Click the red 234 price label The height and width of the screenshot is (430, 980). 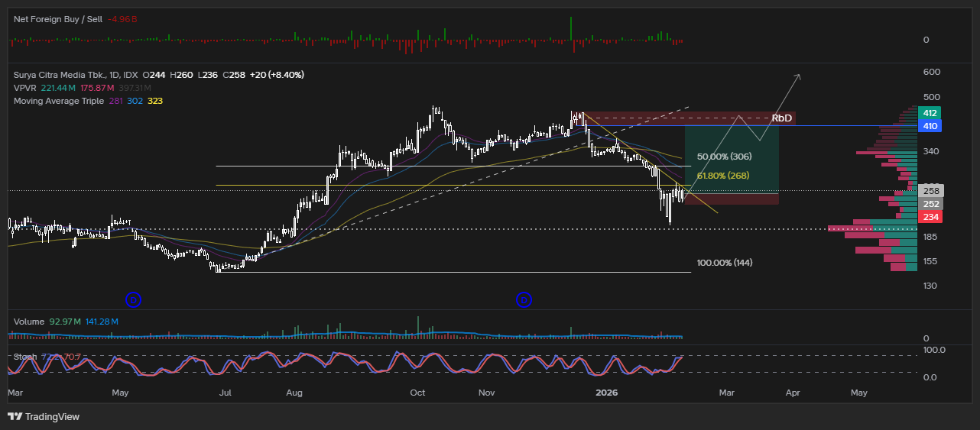(x=930, y=218)
